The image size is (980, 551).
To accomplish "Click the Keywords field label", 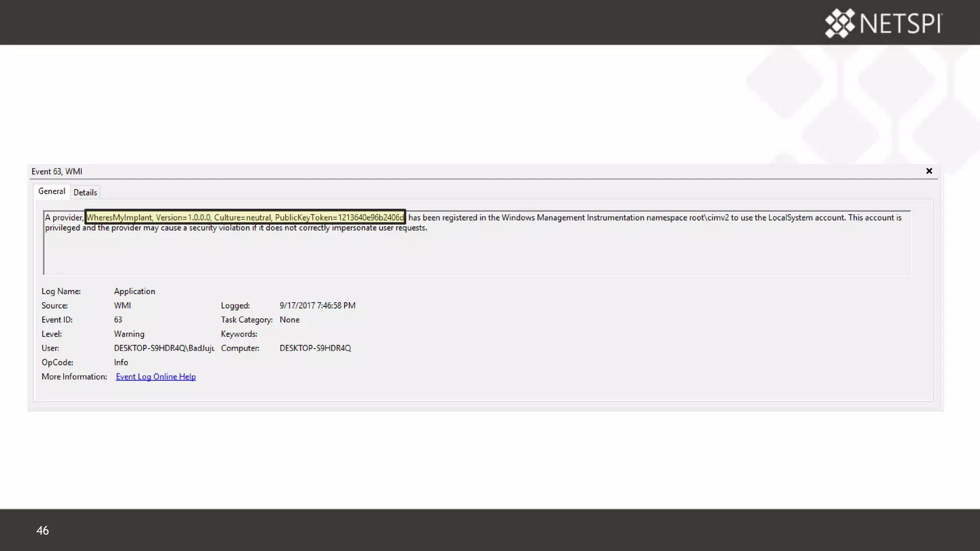I will pyautogui.click(x=239, y=334).
